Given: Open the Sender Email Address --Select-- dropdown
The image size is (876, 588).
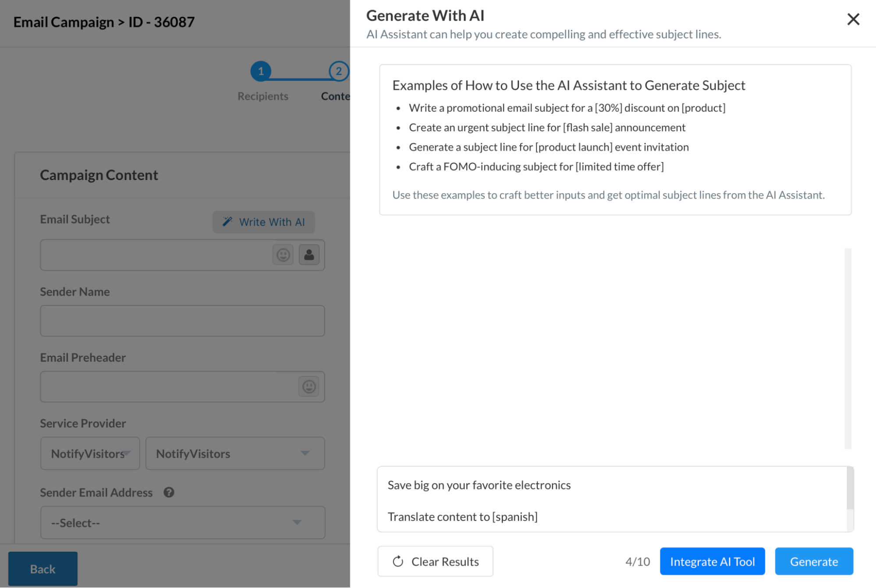Looking at the screenshot, I should point(182,523).
